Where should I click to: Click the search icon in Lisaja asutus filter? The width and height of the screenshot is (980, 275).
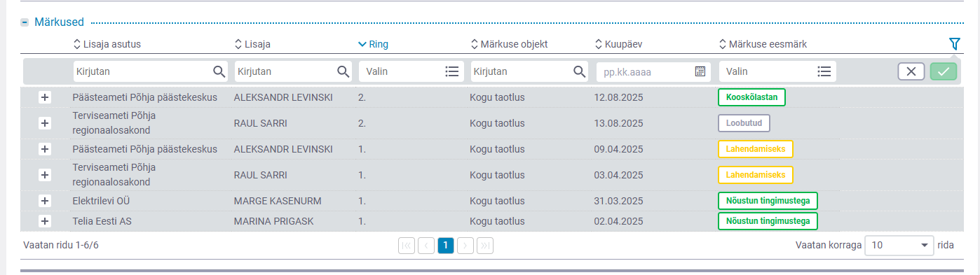[x=219, y=71]
